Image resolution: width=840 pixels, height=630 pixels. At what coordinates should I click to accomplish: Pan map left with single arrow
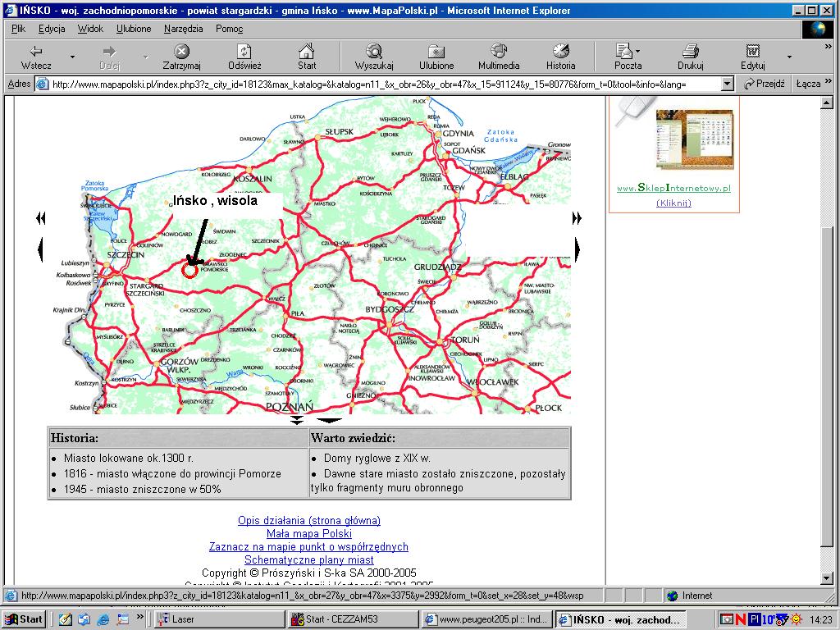coord(39,249)
